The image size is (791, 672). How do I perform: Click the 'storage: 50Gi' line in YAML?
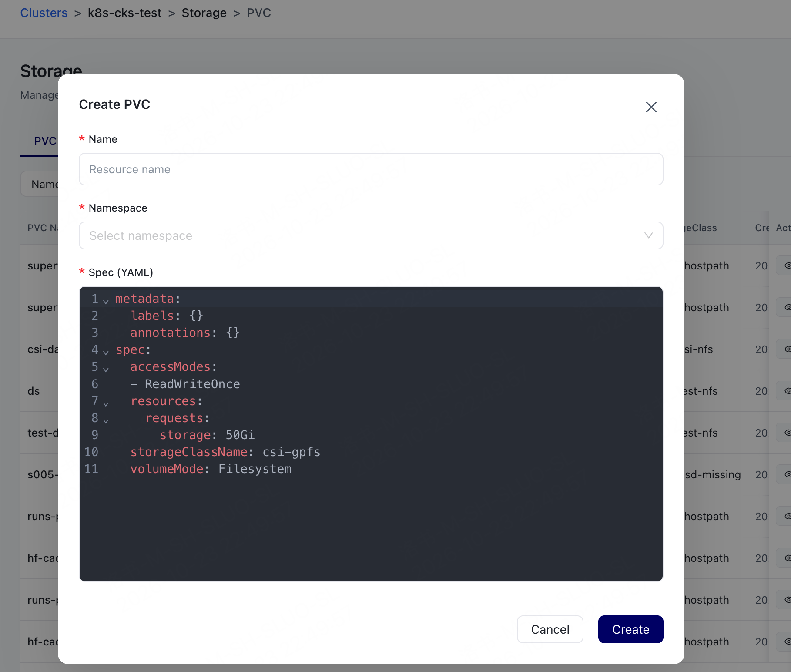point(207,435)
